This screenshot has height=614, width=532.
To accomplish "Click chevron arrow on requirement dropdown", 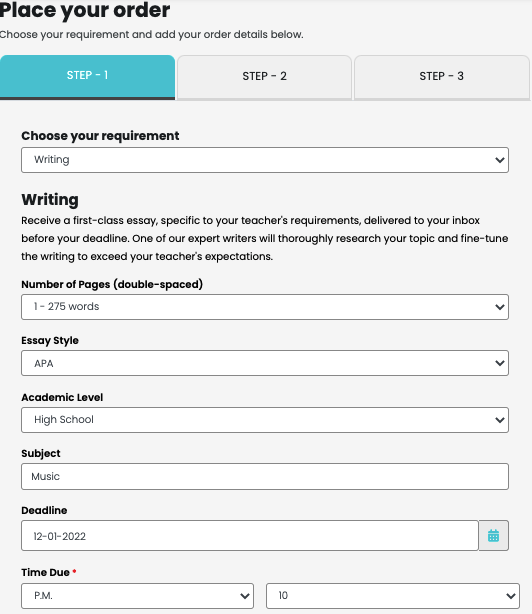I will pyautogui.click(x=500, y=160).
